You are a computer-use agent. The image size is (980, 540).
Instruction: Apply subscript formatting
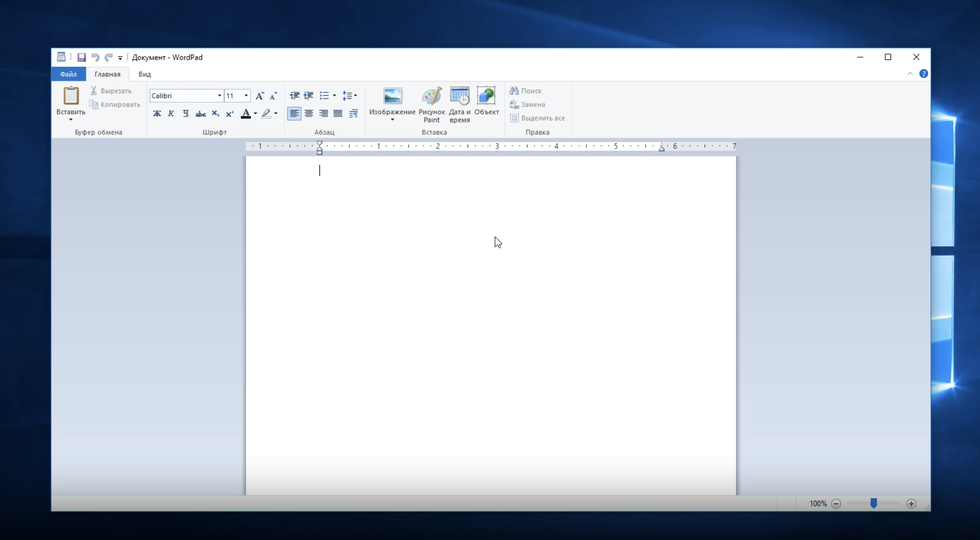tap(215, 114)
